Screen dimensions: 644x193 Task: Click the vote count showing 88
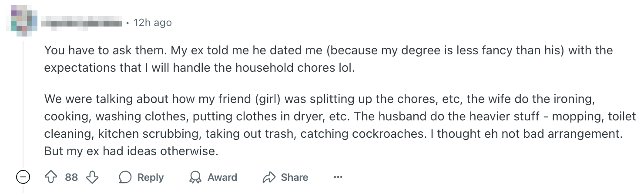(x=71, y=177)
